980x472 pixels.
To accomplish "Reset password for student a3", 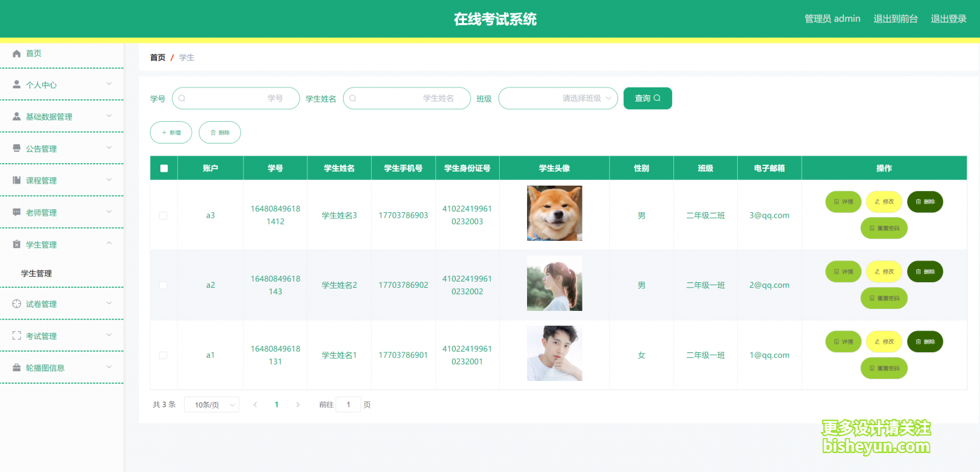I will (x=884, y=228).
